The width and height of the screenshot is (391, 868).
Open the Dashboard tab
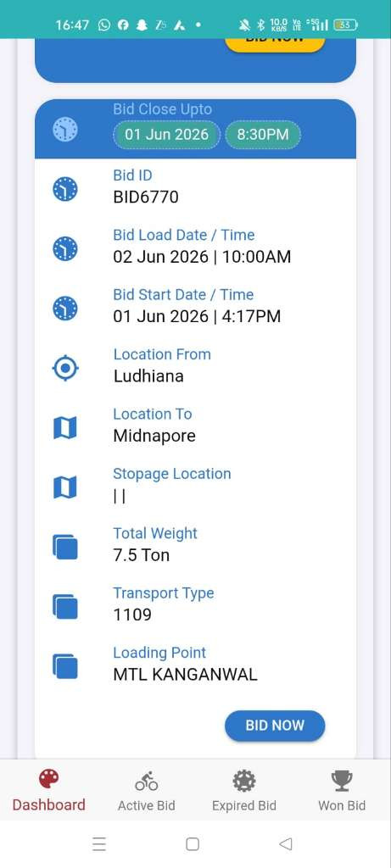pyautogui.click(x=48, y=789)
